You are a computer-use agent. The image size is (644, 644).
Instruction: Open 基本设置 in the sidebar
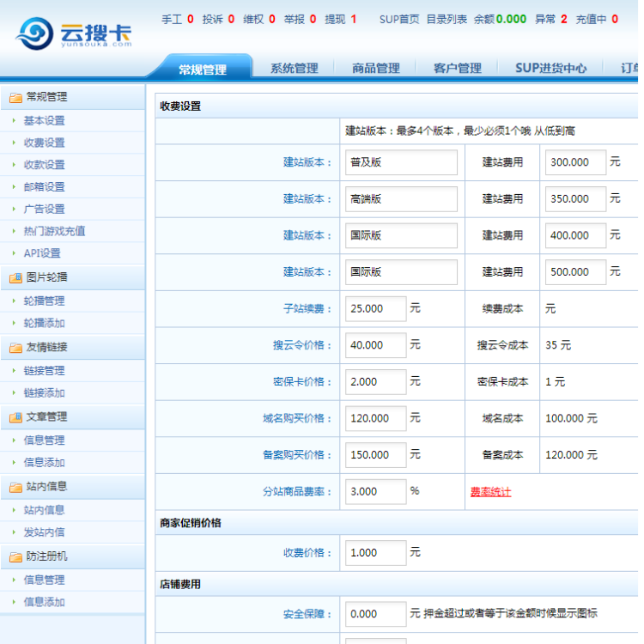coord(45,121)
